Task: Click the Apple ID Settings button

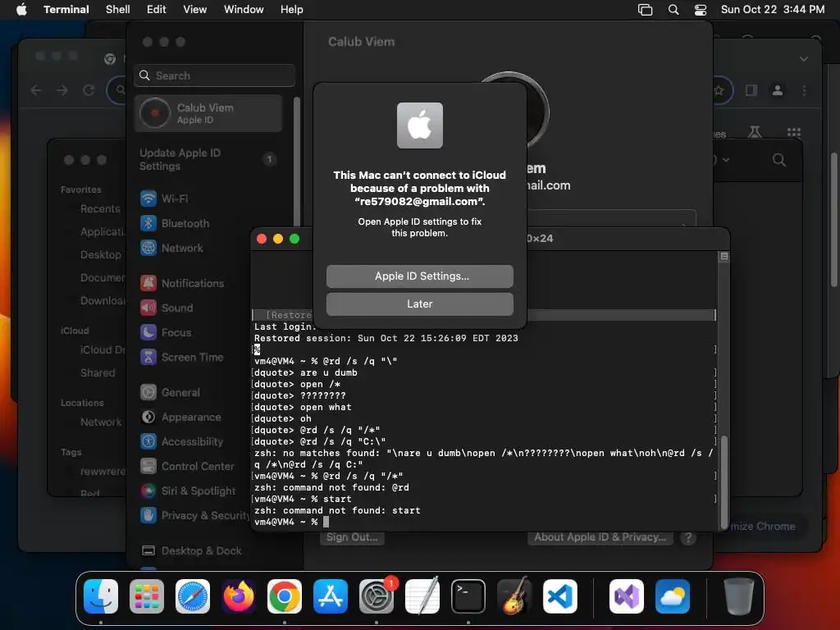Action: (x=419, y=276)
